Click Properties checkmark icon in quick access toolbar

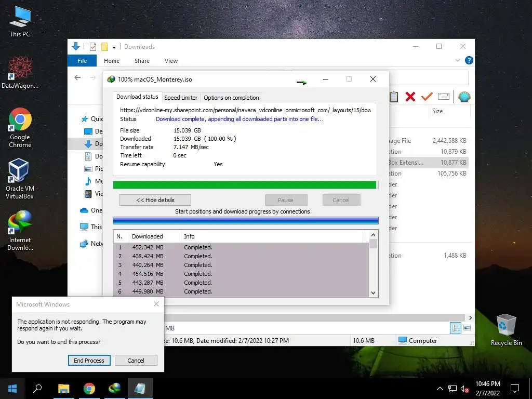pos(92,47)
